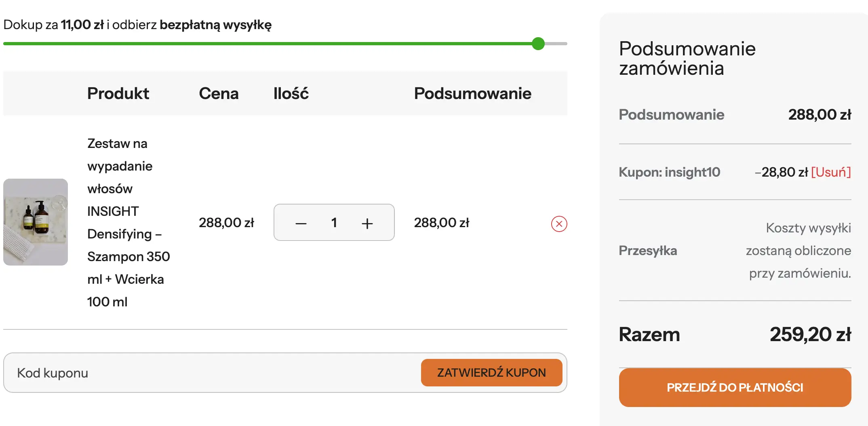Click the Cena column header
This screenshot has width=868, height=426.
coord(219,93)
